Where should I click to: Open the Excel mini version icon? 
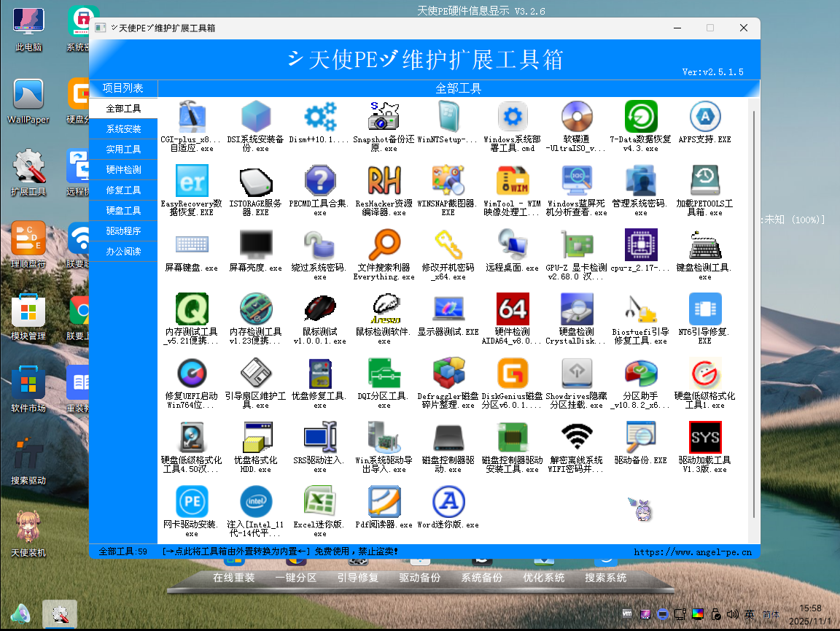320,503
